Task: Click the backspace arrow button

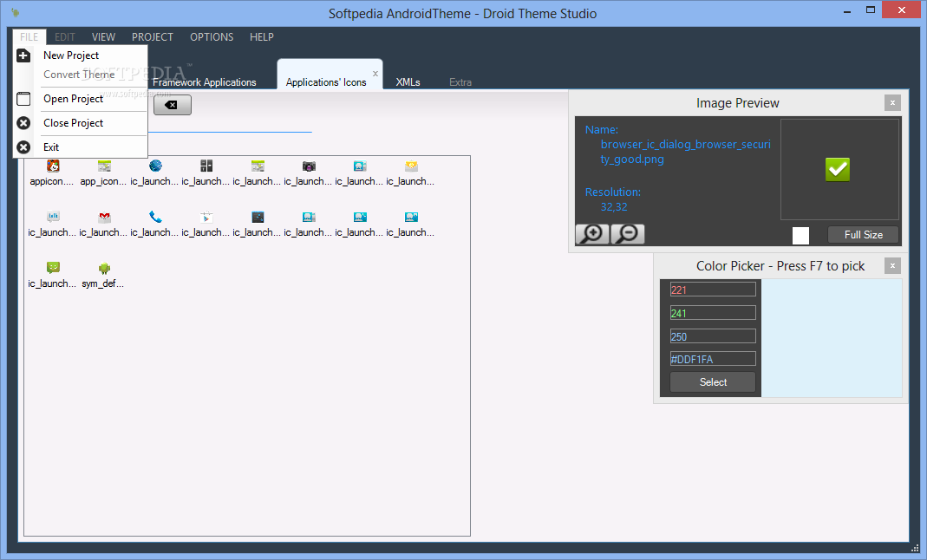Action: (172, 105)
